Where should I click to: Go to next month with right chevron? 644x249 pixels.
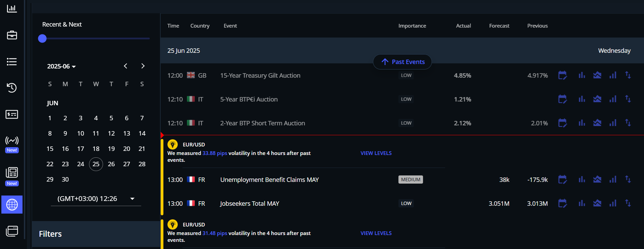click(x=143, y=66)
